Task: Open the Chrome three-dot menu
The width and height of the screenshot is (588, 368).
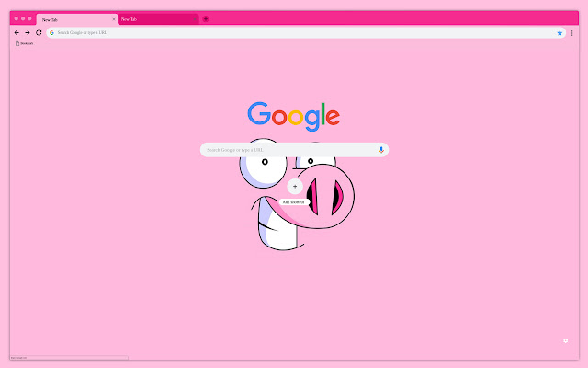Action: click(571, 33)
